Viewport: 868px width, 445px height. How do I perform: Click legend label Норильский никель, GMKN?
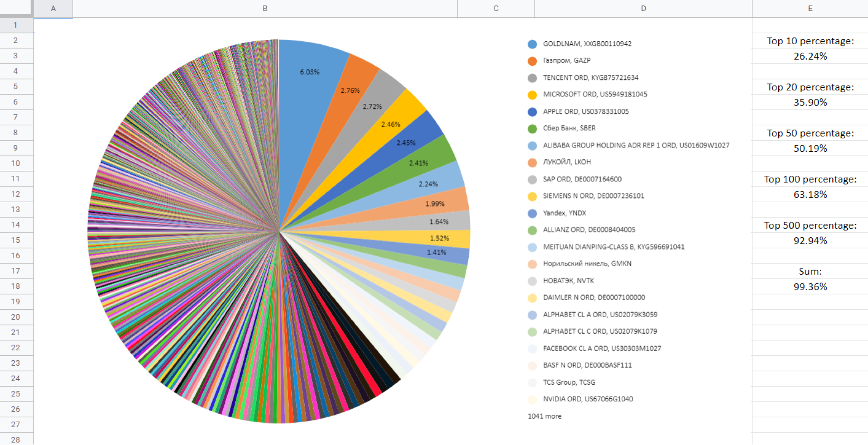pos(587,264)
